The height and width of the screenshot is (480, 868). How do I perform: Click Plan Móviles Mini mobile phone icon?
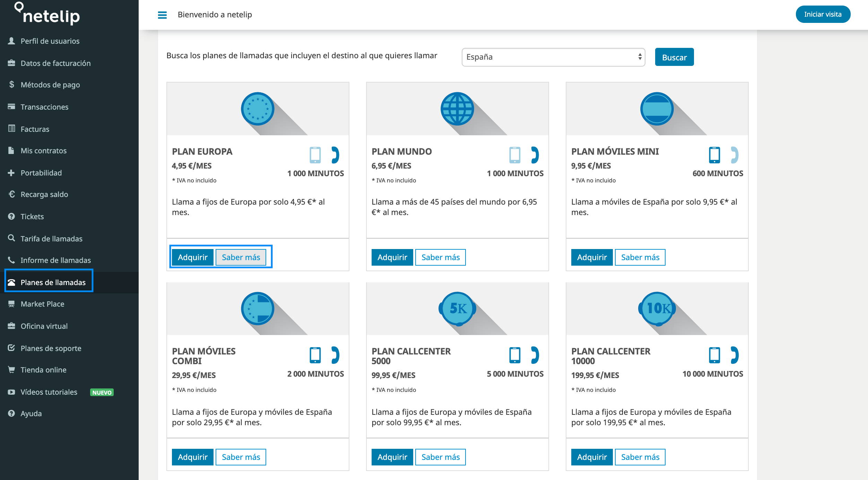714,155
